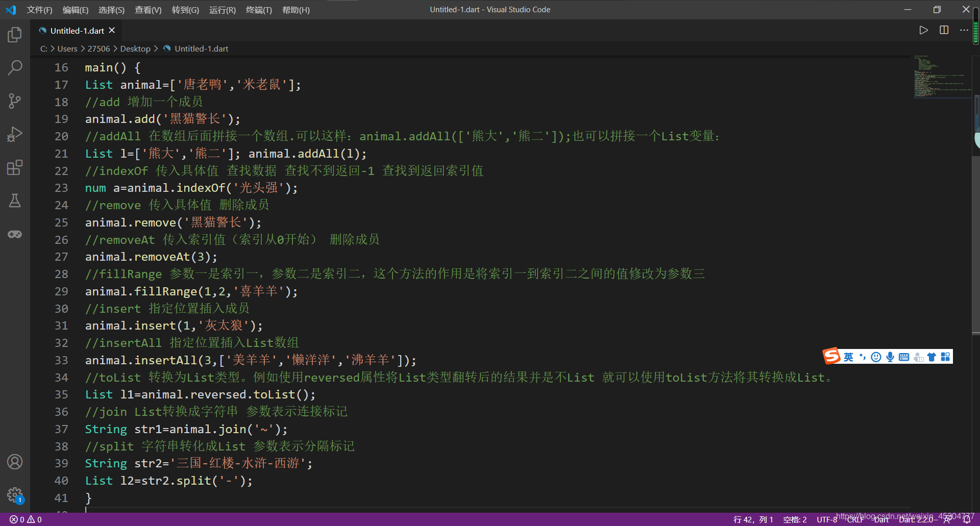
Task: Open the 帮助(H) menu
Action: tap(296, 10)
